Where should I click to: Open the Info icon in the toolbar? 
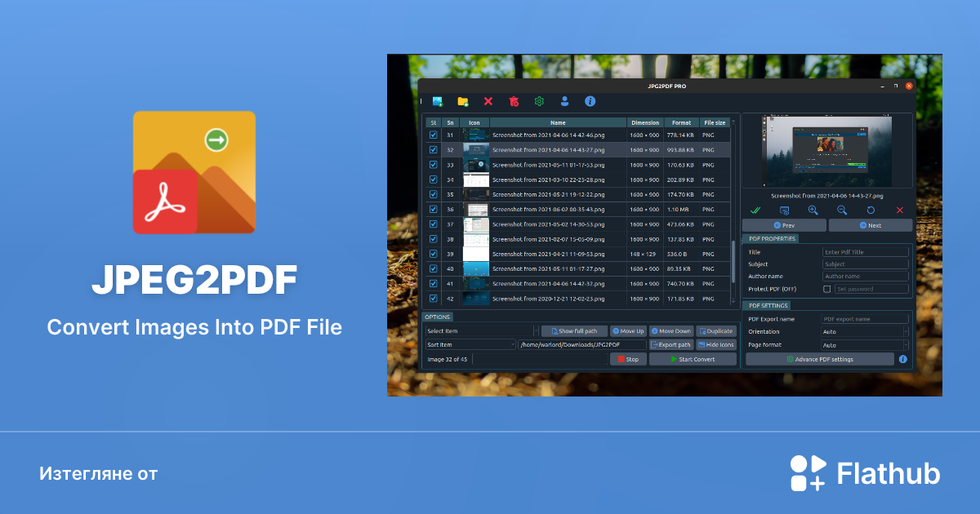click(590, 101)
